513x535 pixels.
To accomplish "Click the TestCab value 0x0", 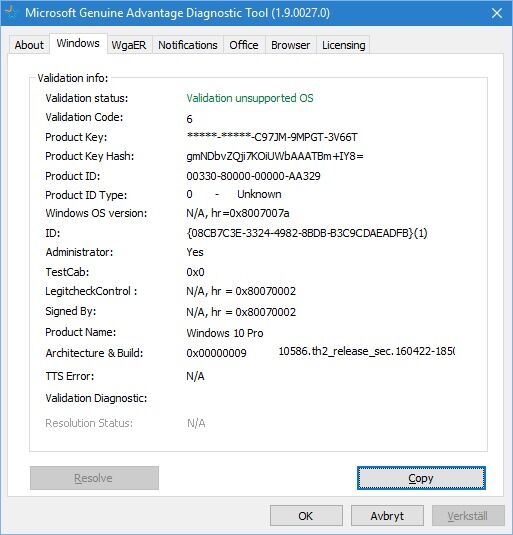I will pyautogui.click(x=195, y=272).
